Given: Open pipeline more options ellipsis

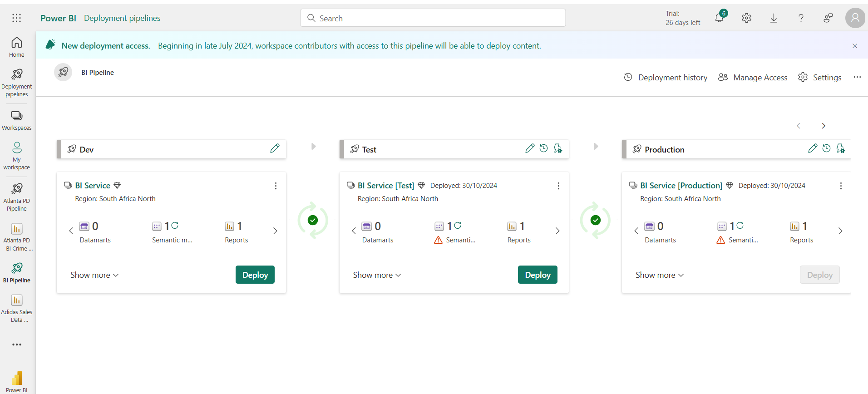Looking at the screenshot, I should coord(857,77).
